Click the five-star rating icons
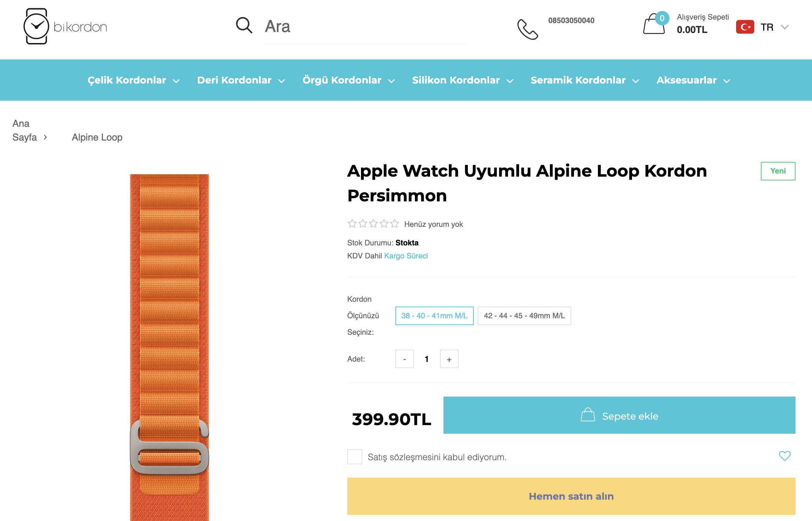 pyautogui.click(x=373, y=224)
